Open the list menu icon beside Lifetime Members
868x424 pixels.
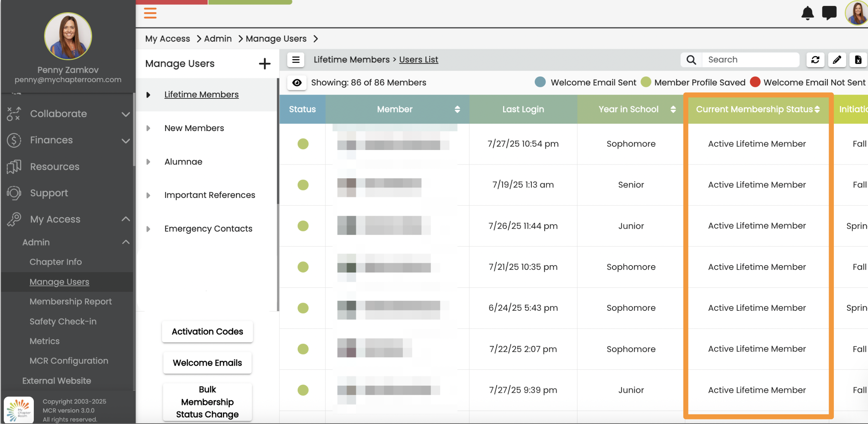point(296,60)
